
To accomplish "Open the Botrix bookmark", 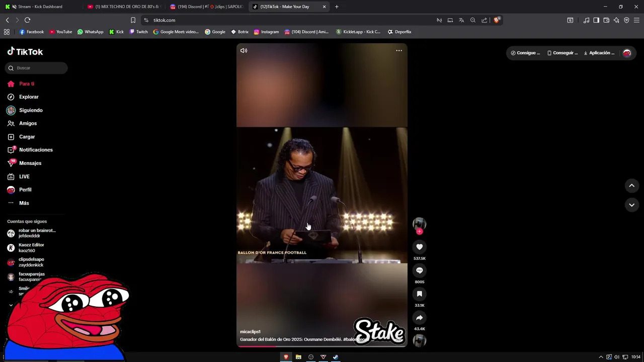I will click(240, 32).
